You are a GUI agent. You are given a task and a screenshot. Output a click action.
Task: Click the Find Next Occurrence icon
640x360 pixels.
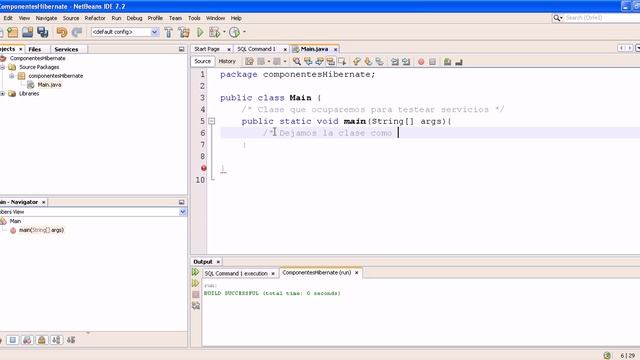coord(320,62)
